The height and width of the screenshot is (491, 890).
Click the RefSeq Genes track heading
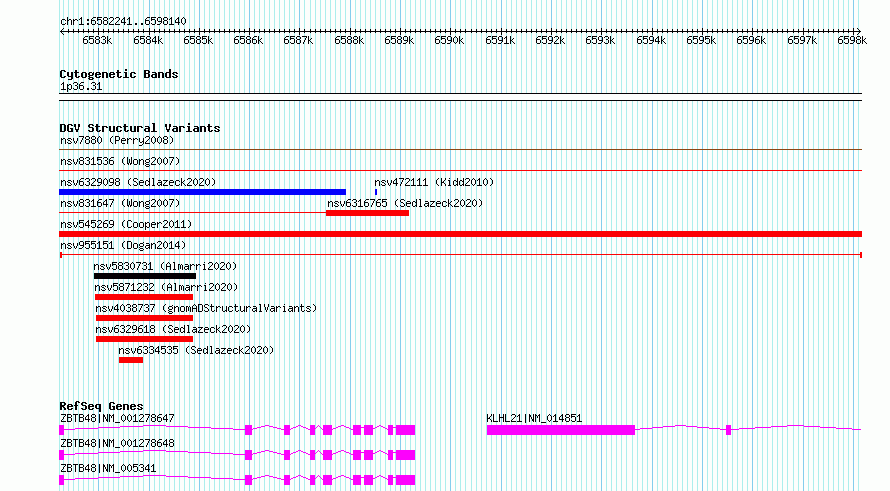pyautogui.click(x=101, y=406)
